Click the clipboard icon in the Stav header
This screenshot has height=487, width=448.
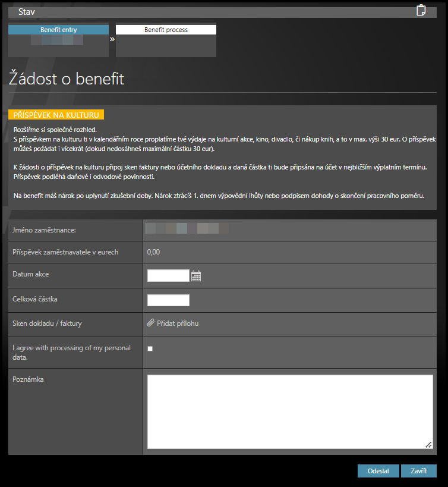click(421, 10)
